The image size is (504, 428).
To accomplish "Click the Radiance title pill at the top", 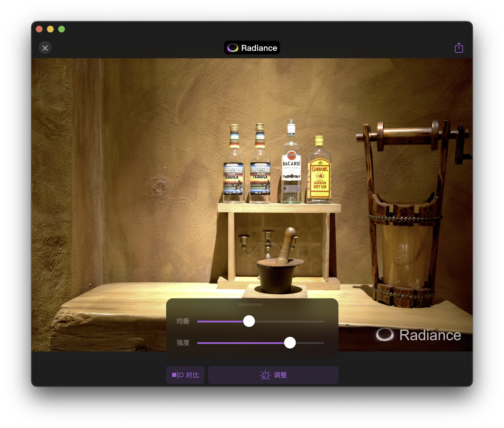I will pyautogui.click(x=252, y=48).
